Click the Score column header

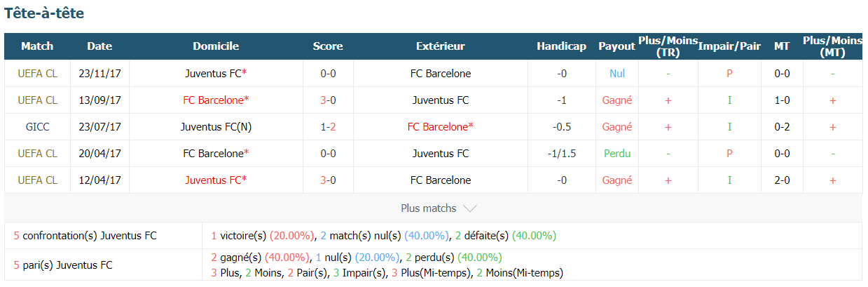click(328, 46)
